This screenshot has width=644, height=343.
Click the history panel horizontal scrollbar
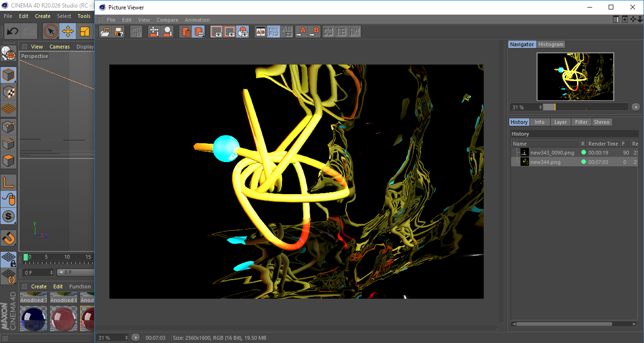point(564,324)
